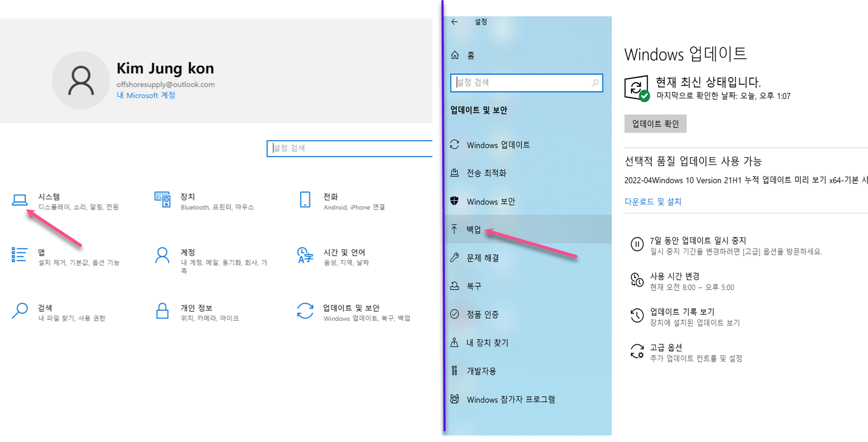Open the 전화 phone icon
Screen dimensions: 868x442
click(305, 200)
